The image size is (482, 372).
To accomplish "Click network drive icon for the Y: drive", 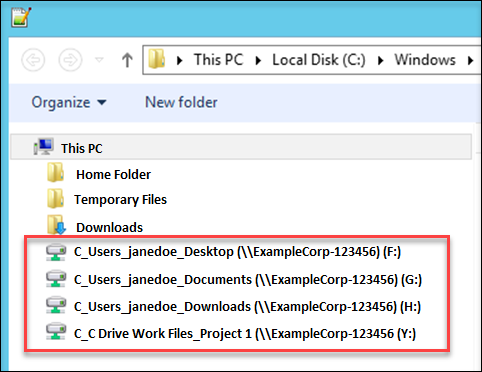I will [x=56, y=331].
